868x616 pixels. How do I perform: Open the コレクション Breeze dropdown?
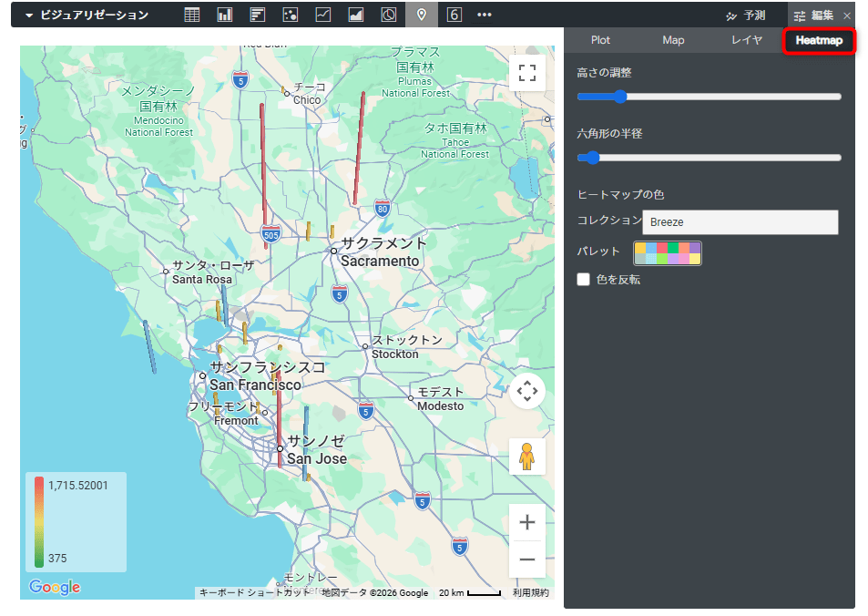click(x=740, y=222)
